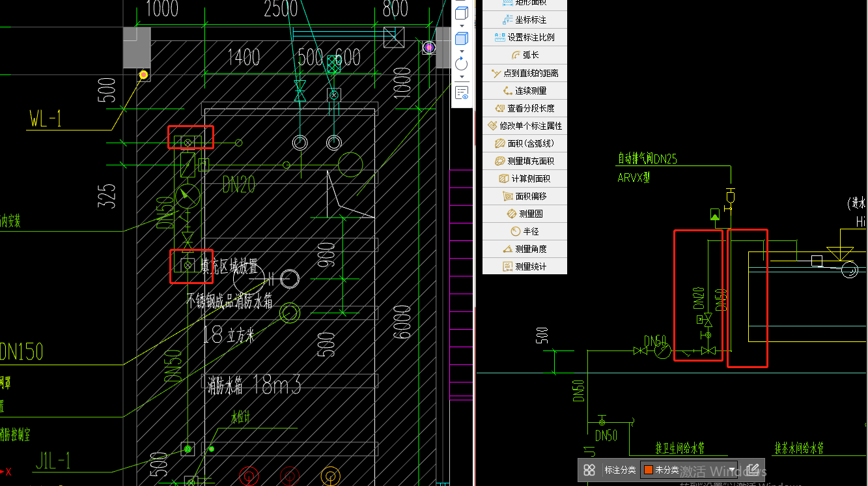
Task: Expand dropdown arrow under rotate icon
Action: click(462, 77)
